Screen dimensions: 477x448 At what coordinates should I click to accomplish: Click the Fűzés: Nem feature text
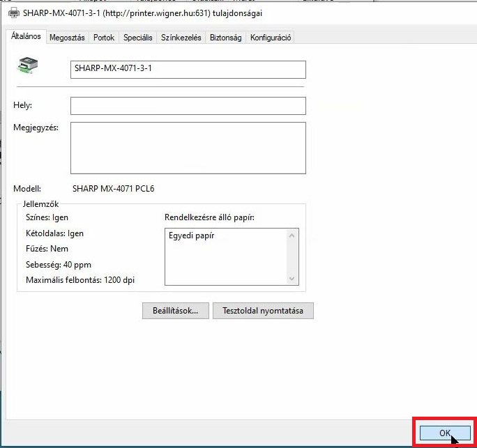tap(47, 249)
